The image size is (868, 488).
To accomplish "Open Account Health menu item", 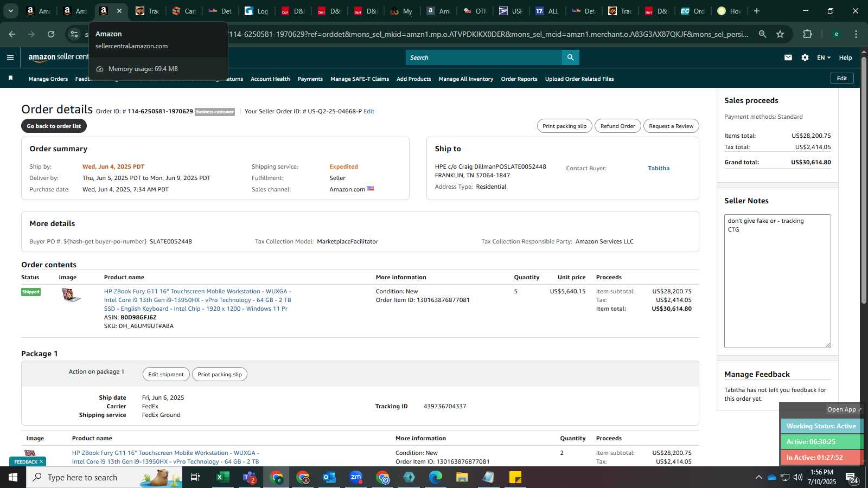I will click(270, 79).
